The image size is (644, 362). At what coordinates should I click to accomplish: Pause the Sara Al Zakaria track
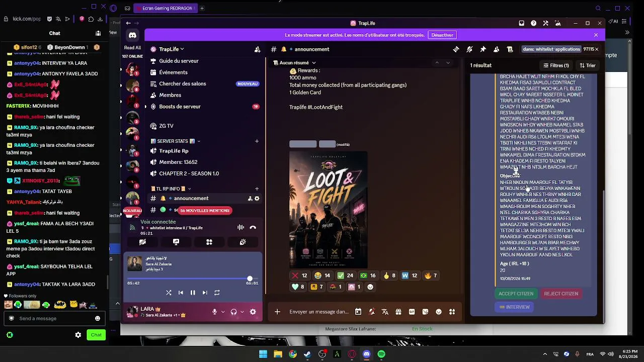[x=193, y=293]
